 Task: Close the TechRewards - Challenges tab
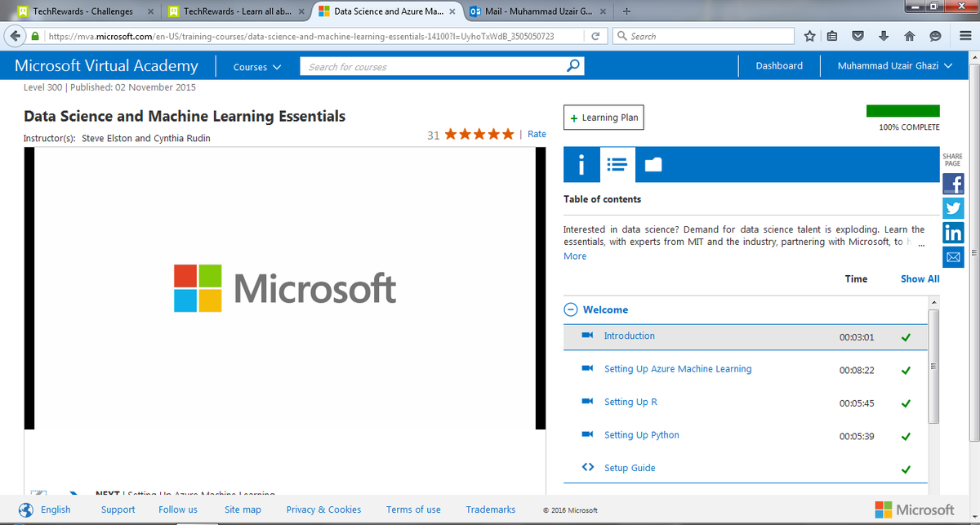(x=150, y=11)
